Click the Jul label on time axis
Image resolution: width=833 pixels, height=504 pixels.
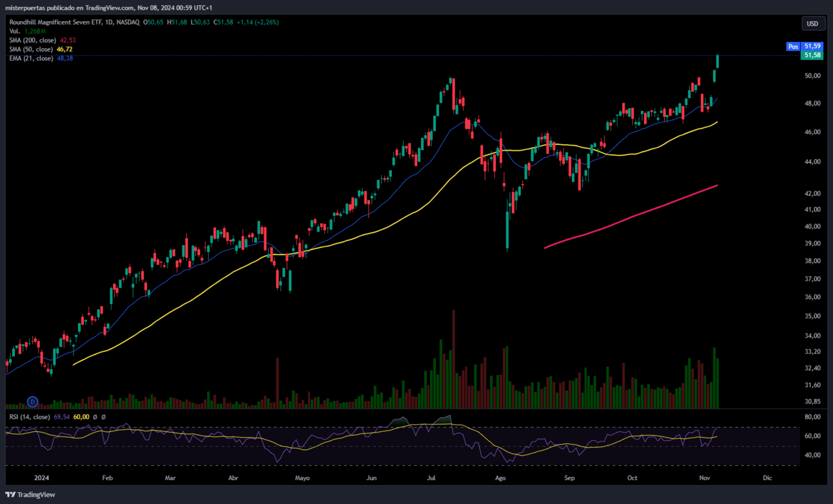click(x=432, y=478)
